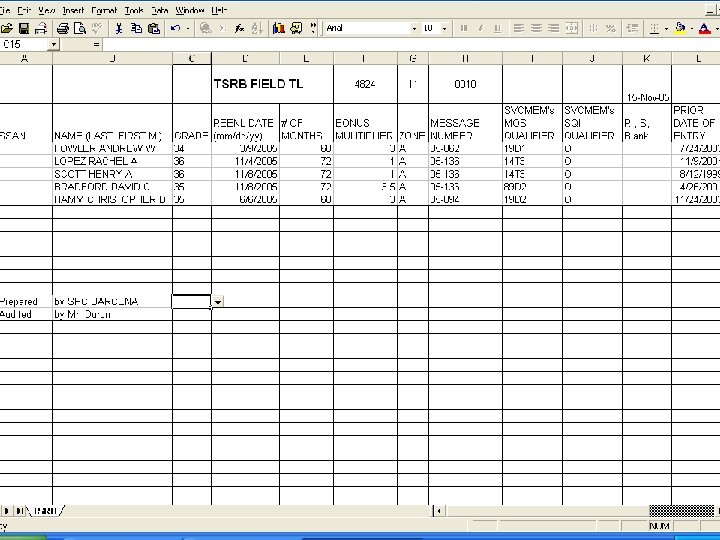Click the Font Color A icon

click(x=704, y=28)
